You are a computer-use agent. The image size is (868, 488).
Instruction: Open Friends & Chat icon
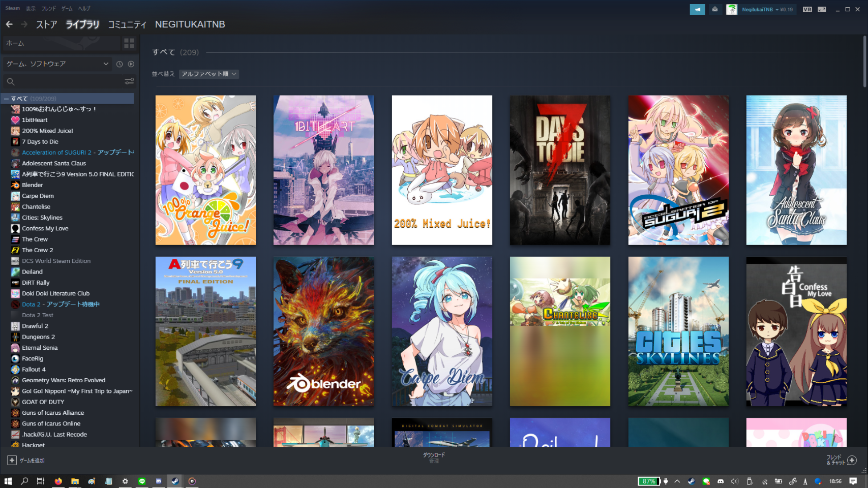point(852,460)
